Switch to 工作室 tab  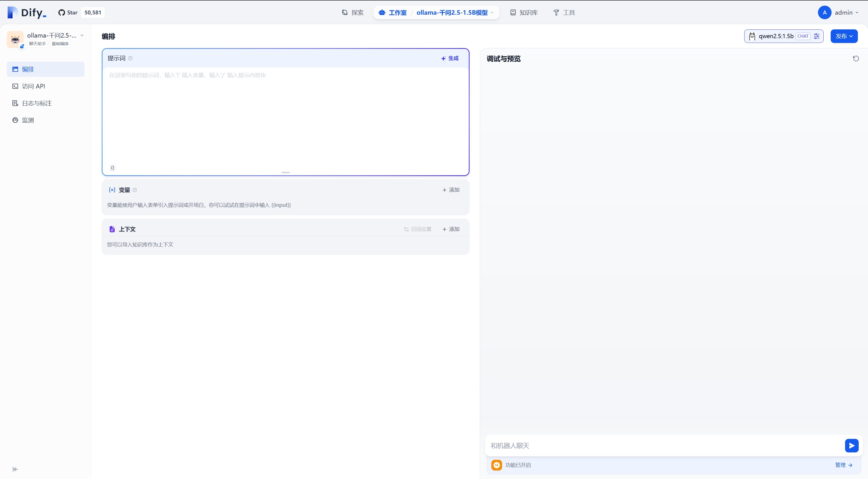coord(392,12)
